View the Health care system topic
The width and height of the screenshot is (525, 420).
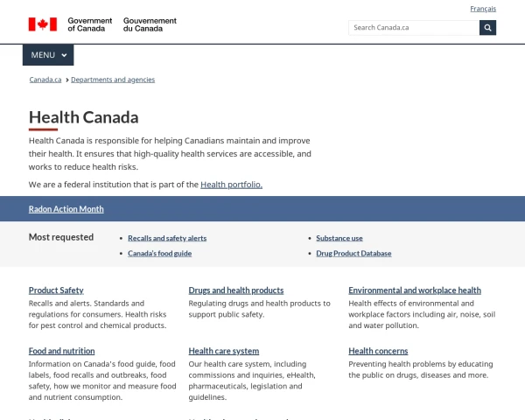(x=224, y=352)
